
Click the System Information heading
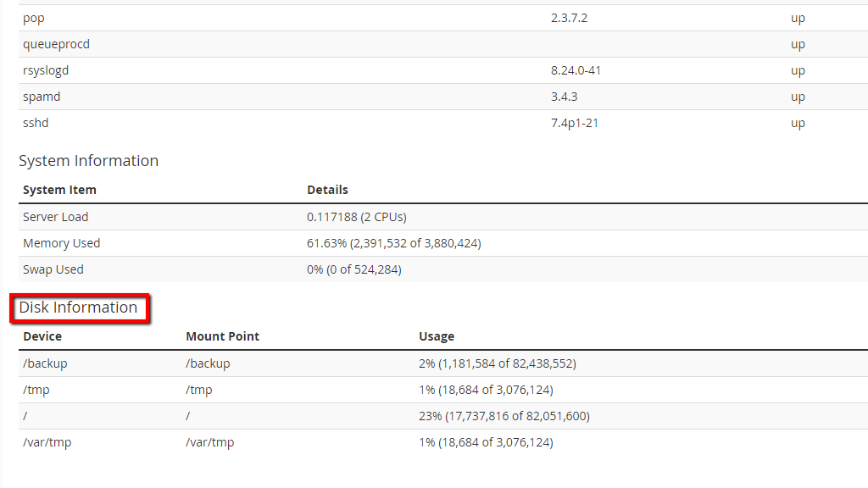pyautogui.click(x=88, y=161)
